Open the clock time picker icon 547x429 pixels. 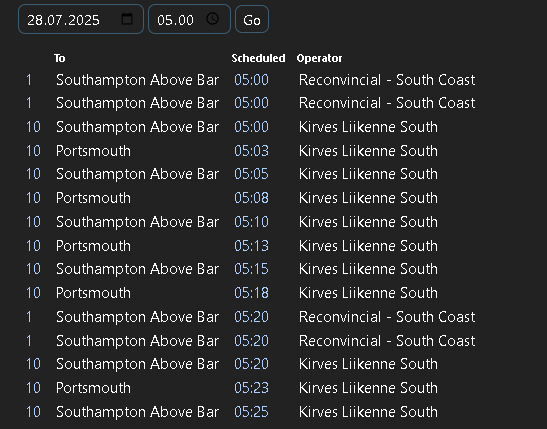point(212,19)
